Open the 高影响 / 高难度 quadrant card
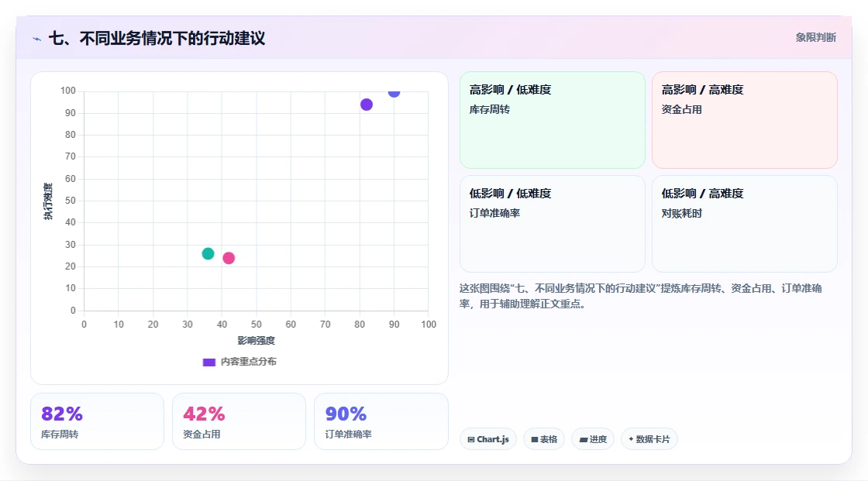This screenshot has width=868, height=481. pos(745,120)
